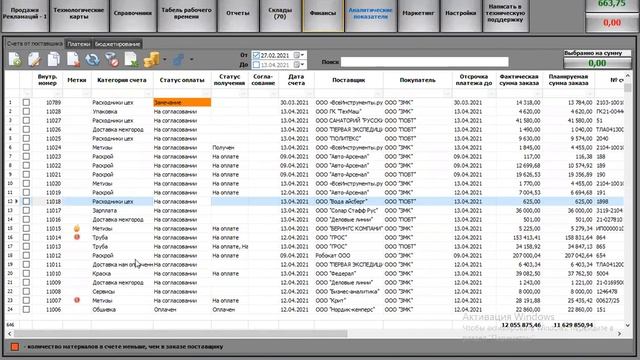Tick the checkbox for invoice 11015
Viewport: 640px width, 360px height.
coord(26,228)
